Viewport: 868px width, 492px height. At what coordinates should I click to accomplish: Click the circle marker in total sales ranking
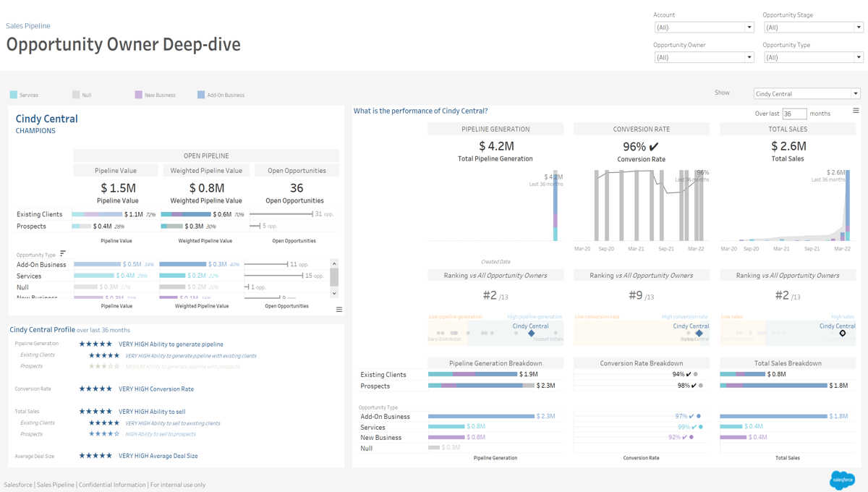click(x=842, y=334)
